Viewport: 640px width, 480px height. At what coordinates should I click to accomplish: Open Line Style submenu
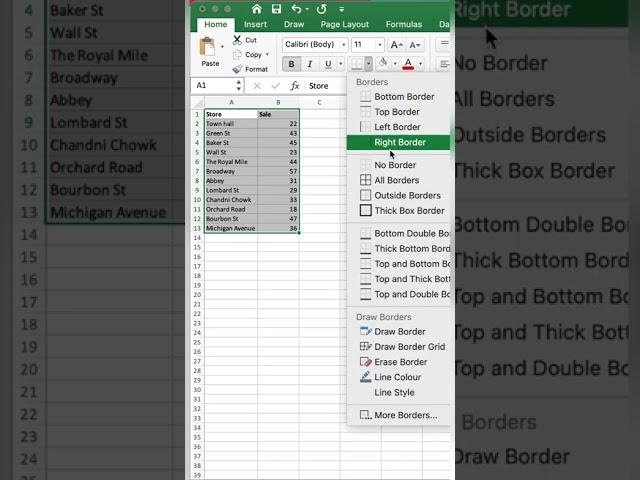[x=398, y=392]
